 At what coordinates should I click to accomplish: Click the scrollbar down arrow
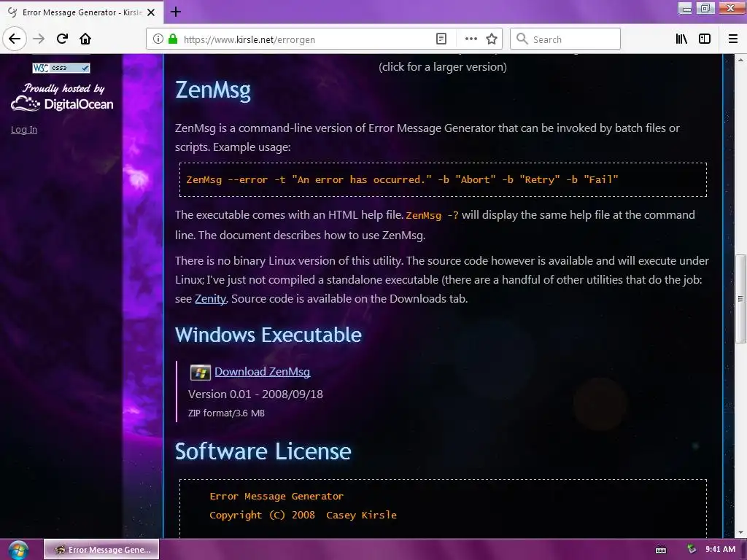click(x=740, y=532)
